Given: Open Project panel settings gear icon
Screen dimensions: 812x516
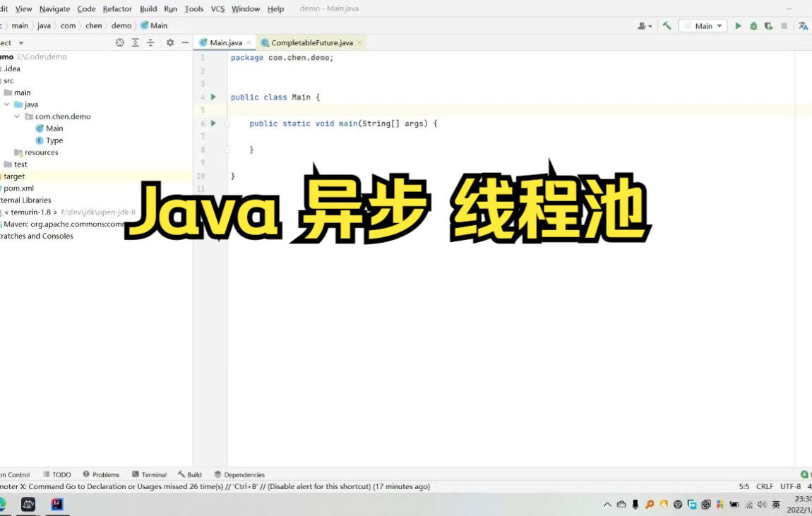Looking at the screenshot, I should tap(169, 42).
